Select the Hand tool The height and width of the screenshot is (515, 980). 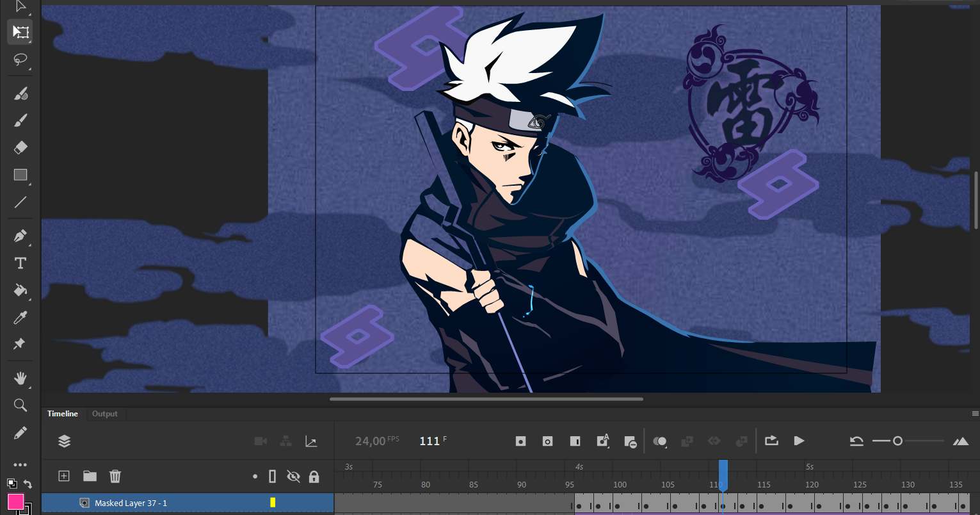[20, 378]
